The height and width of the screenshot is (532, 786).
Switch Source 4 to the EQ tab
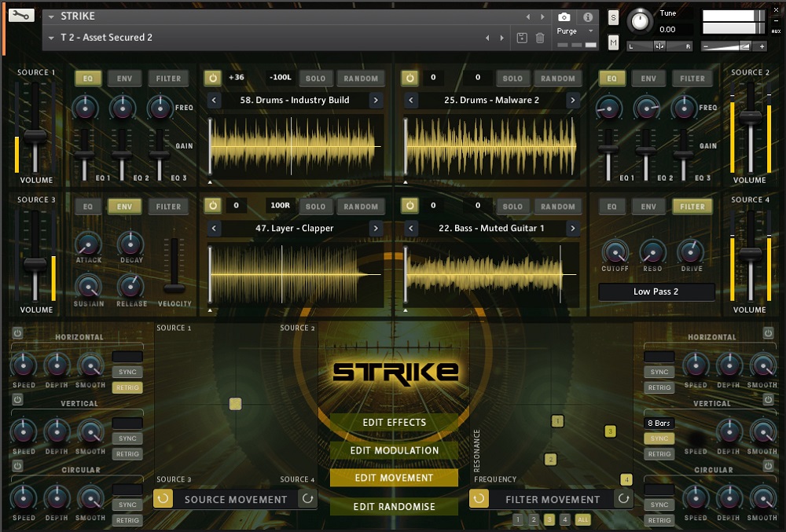pos(612,207)
